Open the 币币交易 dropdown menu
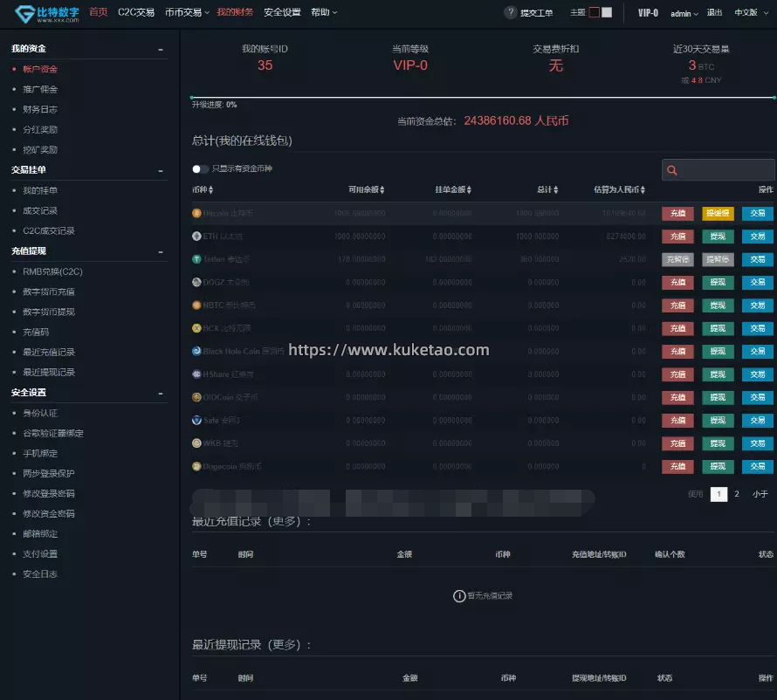Image resolution: width=777 pixels, height=700 pixels. coord(187,12)
